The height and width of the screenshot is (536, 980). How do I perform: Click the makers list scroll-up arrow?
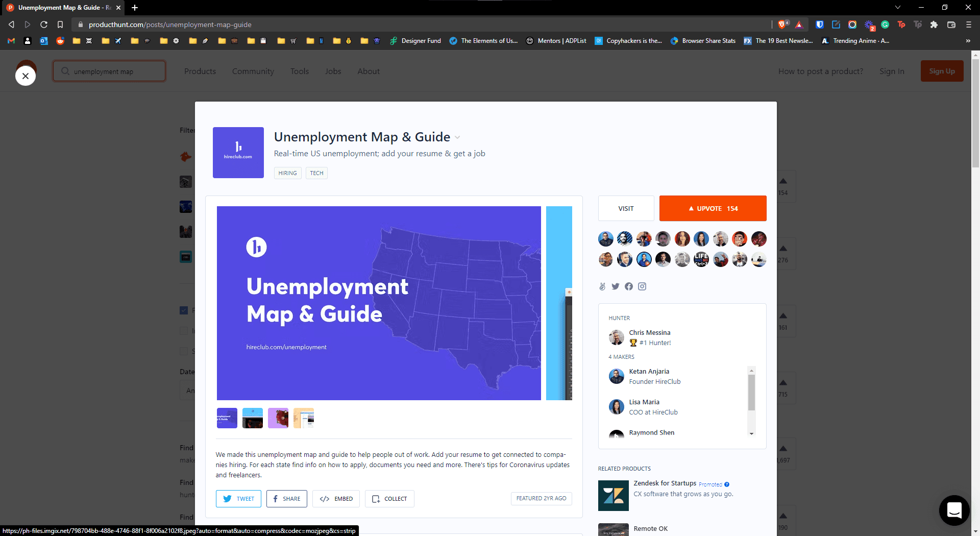tap(751, 370)
